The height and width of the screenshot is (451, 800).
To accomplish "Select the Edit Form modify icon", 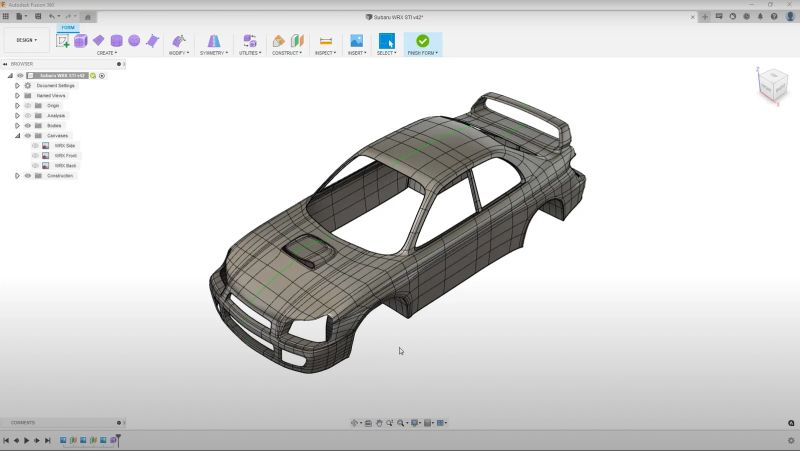I will click(x=179, y=41).
